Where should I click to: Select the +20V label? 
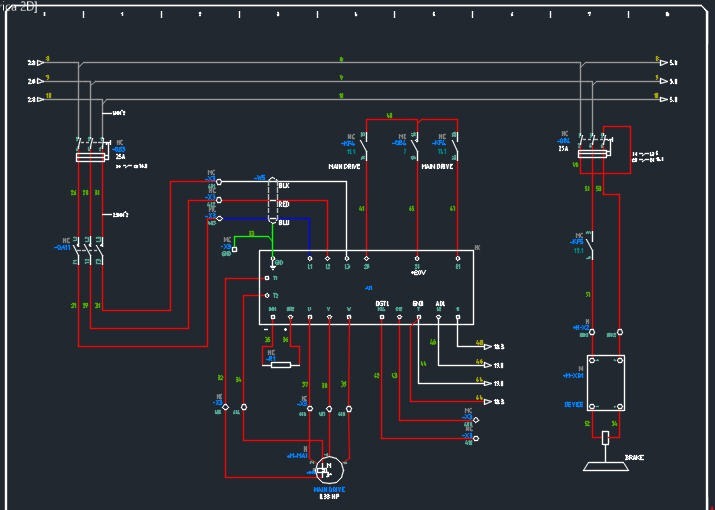(418, 272)
